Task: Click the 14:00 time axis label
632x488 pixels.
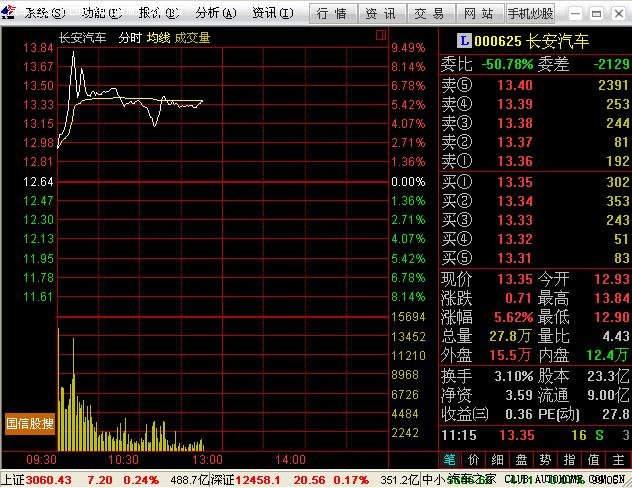Action: tap(290, 460)
